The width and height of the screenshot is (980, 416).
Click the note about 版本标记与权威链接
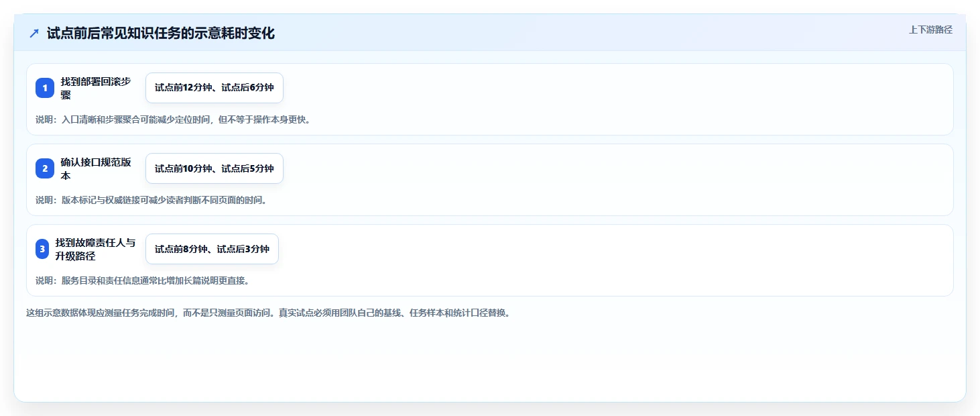tap(151, 200)
